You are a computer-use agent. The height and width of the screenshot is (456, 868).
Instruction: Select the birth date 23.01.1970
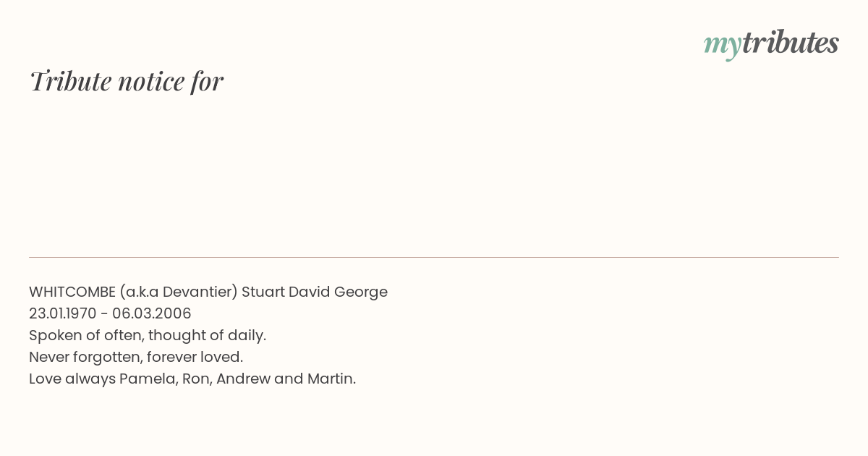click(x=62, y=313)
